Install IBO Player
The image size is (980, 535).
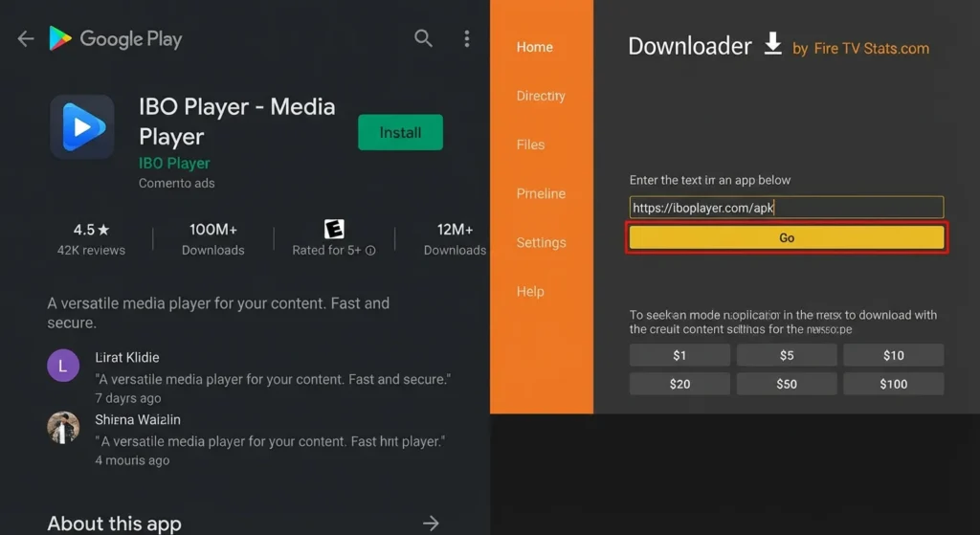click(x=401, y=132)
